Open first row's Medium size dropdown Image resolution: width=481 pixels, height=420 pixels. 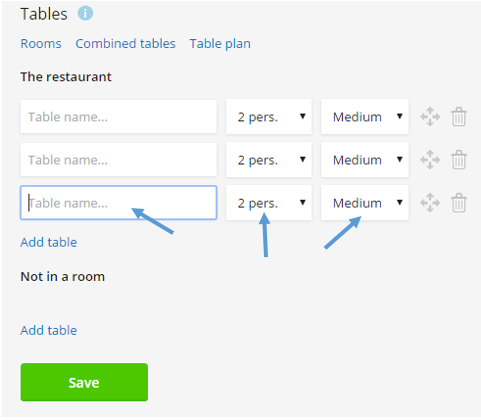(x=365, y=117)
